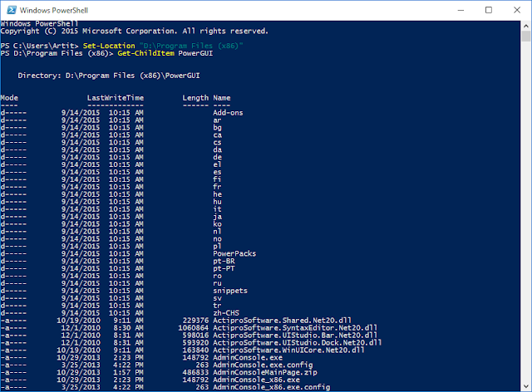Click the AdminConsoleMainPage.zip file name
This screenshot has width=532, height=392.
[x=265, y=373]
